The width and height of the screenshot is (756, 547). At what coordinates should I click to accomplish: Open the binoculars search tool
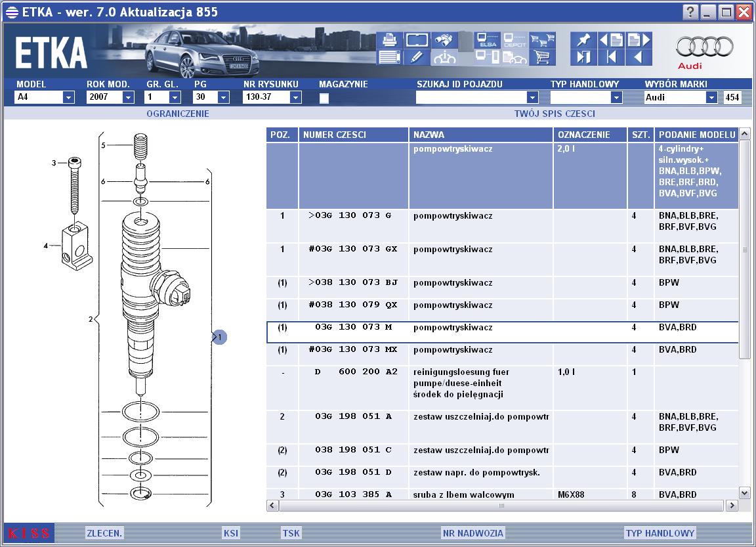coord(444,40)
